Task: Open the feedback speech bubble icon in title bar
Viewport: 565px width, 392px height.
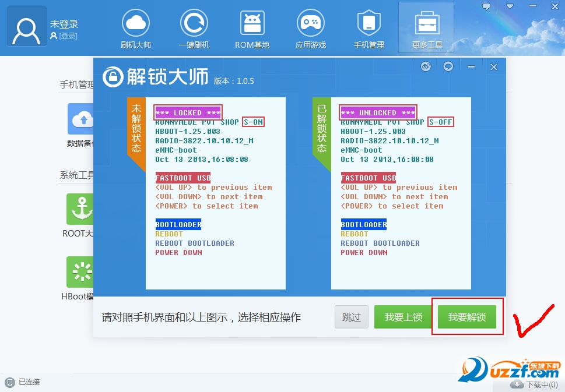Action: [x=486, y=6]
